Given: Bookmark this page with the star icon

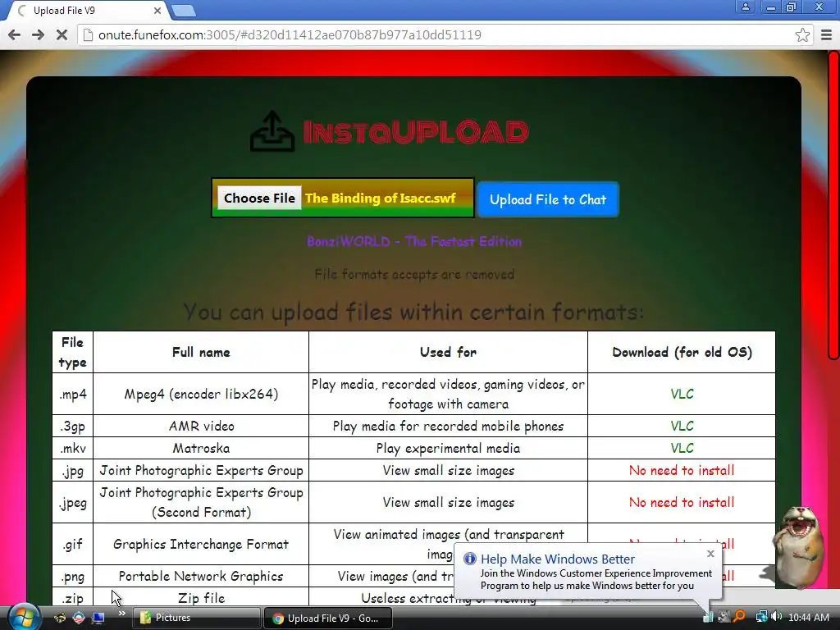Looking at the screenshot, I should (x=802, y=35).
